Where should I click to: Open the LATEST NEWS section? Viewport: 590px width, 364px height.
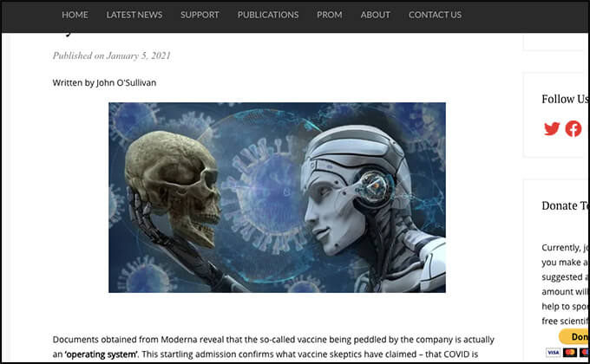point(134,15)
